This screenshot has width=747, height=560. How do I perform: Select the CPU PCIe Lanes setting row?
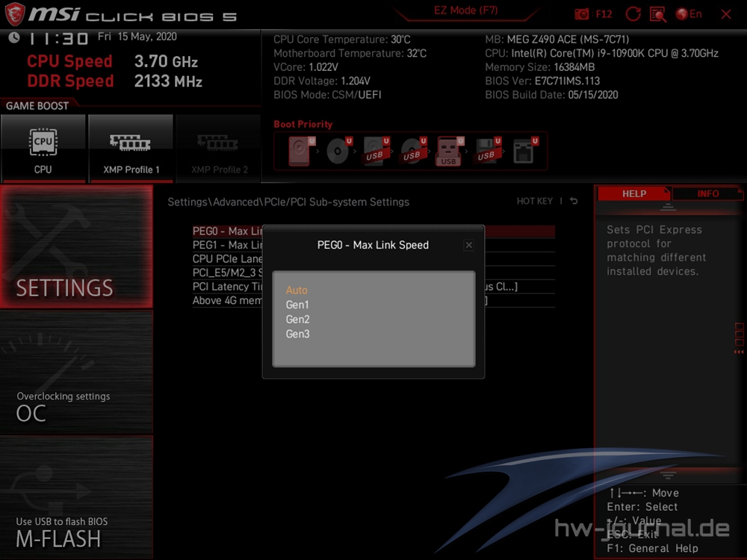373,259
